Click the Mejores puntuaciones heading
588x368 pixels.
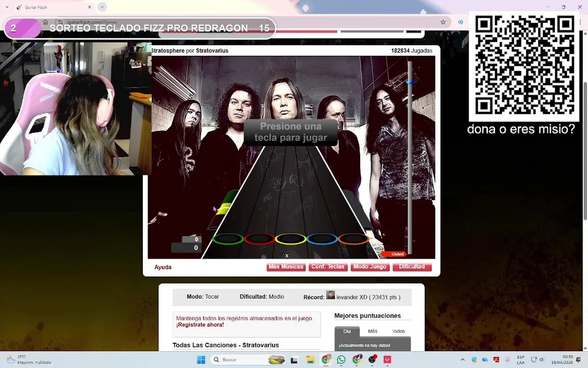(367, 316)
